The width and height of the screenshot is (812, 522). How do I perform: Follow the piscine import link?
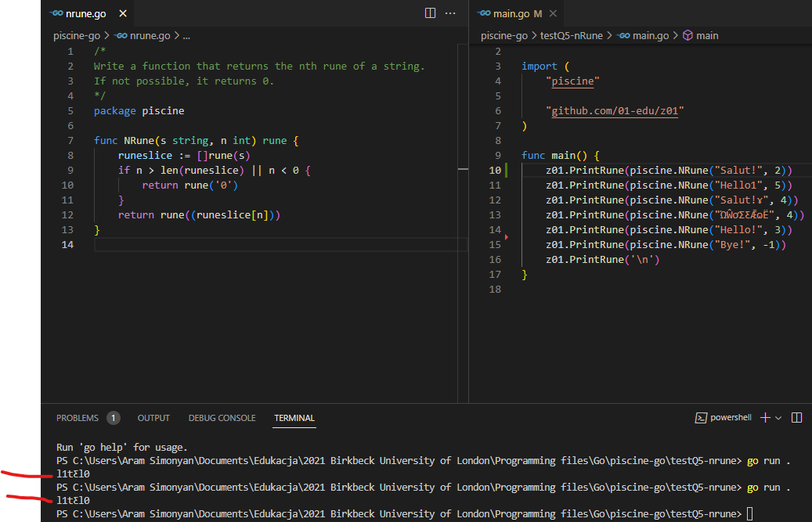point(572,81)
